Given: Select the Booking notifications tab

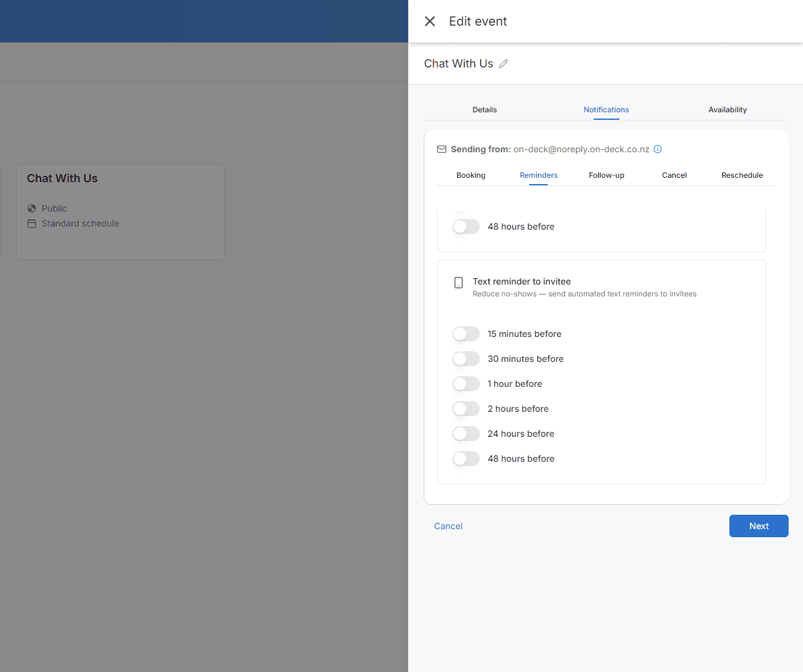Looking at the screenshot, I should 470,175.
